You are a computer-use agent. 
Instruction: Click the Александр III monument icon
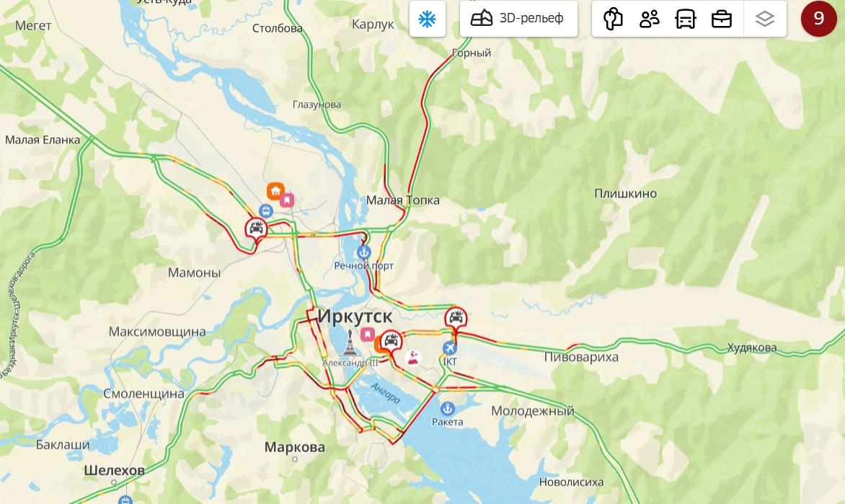[350, 342]
